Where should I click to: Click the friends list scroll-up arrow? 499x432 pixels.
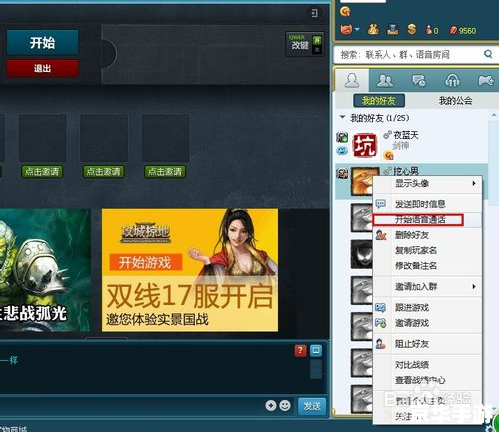(494, 115)
